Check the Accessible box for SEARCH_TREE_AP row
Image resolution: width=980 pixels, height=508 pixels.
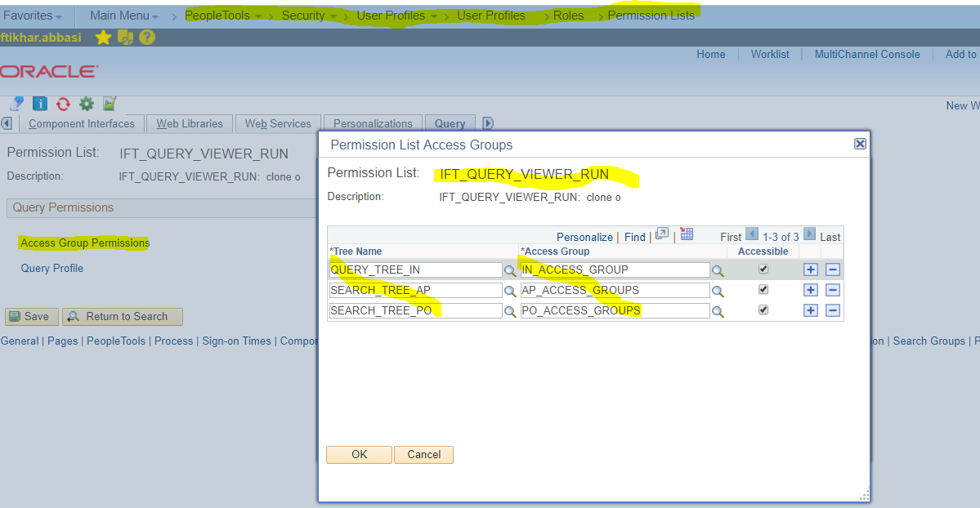(763, 289)
